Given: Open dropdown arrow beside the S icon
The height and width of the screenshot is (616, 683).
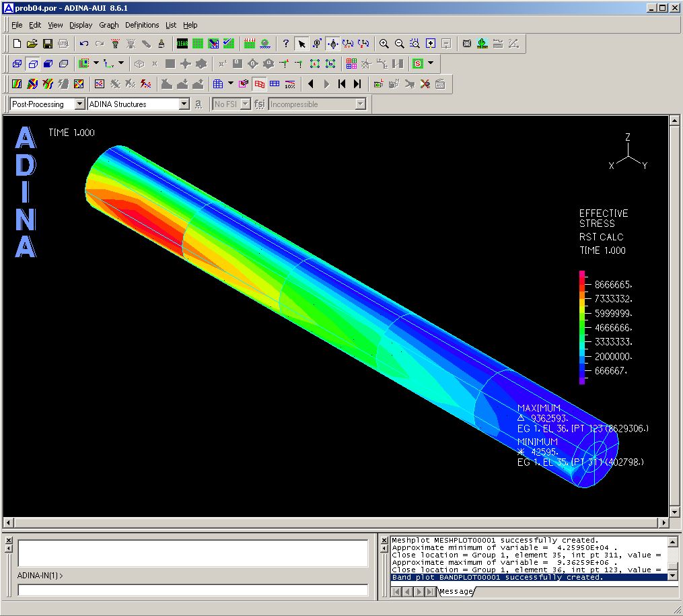Looking at the screenshot, I should point(431,64).
